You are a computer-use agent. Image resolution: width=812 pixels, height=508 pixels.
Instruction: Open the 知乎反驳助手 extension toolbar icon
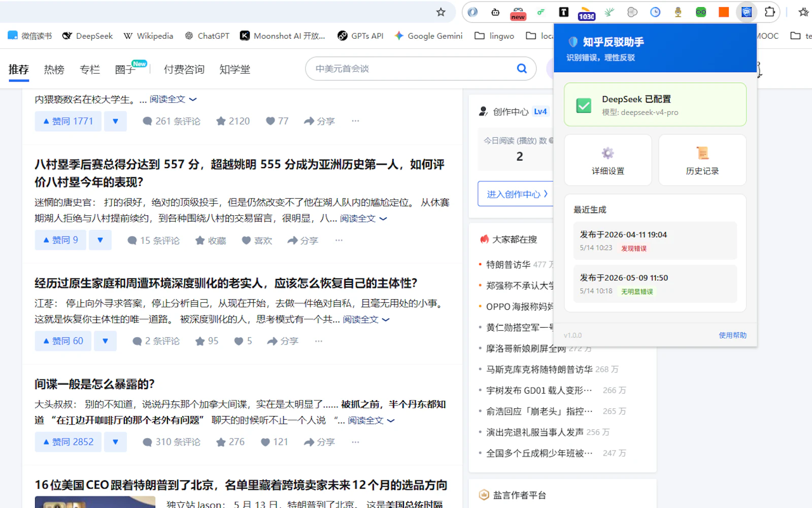(x=747, y=12)
